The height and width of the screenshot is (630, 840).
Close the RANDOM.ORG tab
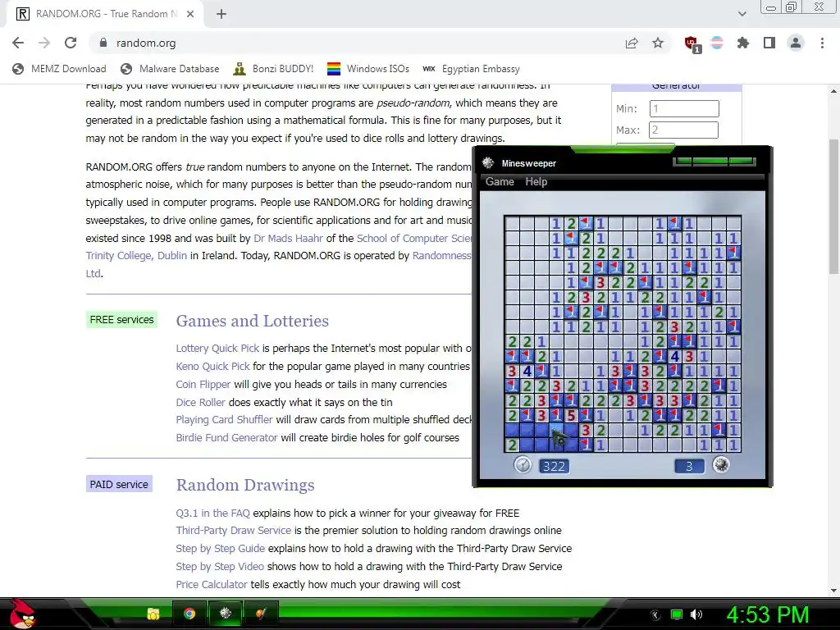pos(190,14)
